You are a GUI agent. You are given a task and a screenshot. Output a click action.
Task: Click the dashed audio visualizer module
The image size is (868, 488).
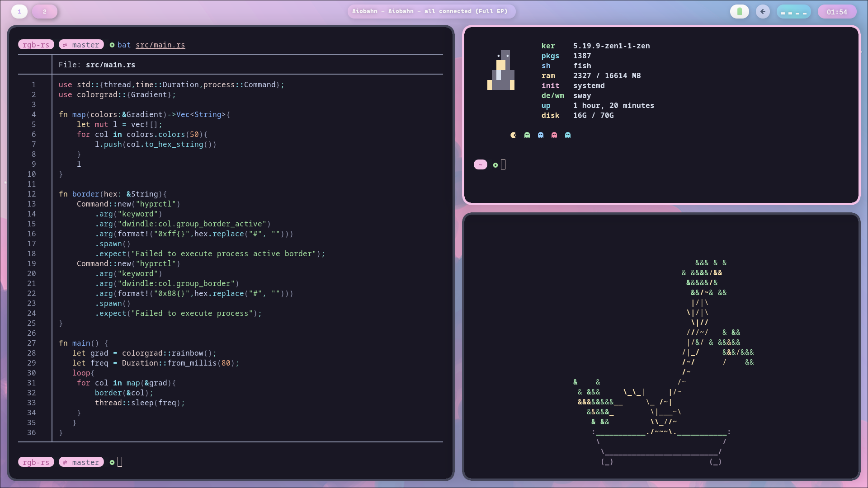pos(793,12)
